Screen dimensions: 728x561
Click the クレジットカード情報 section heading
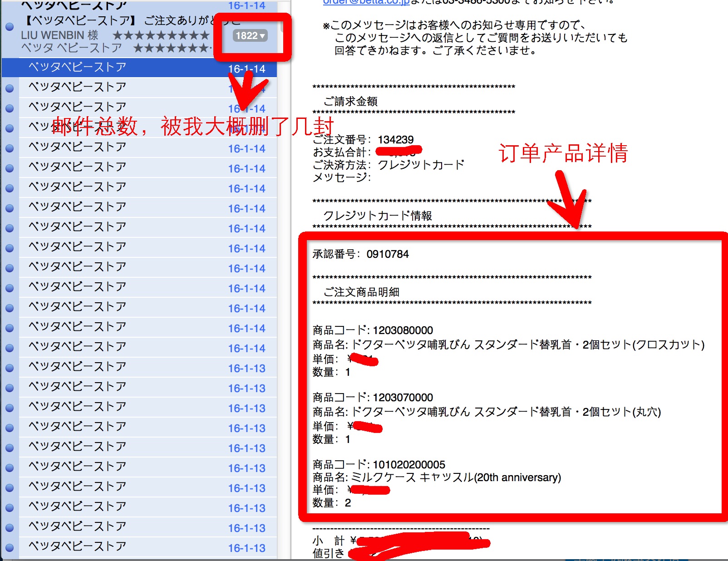(x=378, y=216)
